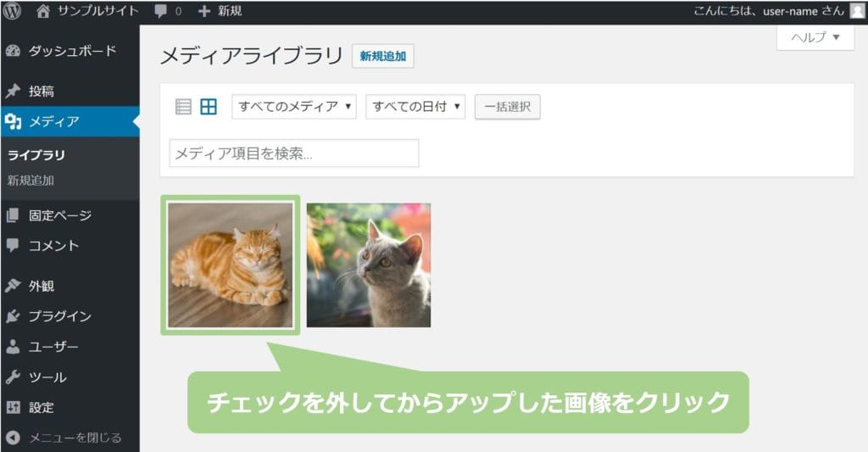Open the プラグイン sidebar menu

pos(70,316)
